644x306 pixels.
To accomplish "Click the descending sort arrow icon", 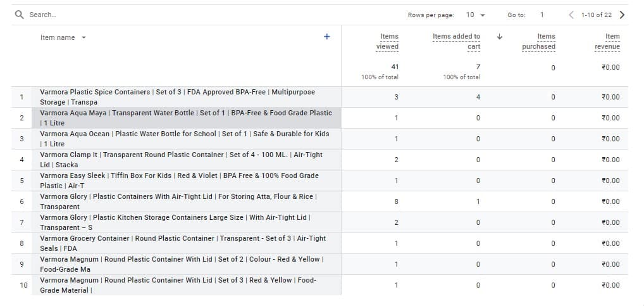I will (500, 37).
